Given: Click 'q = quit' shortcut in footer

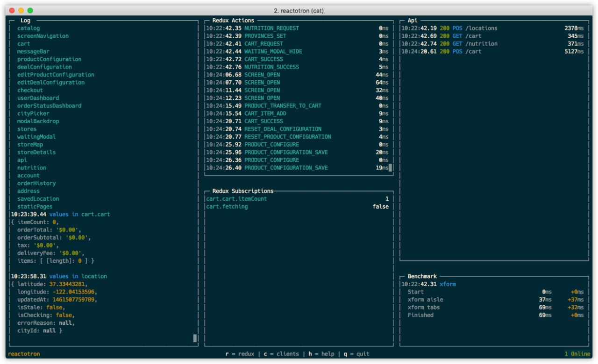Looking at the screenshot, I should pyautogui.click(x=356, y=354).
